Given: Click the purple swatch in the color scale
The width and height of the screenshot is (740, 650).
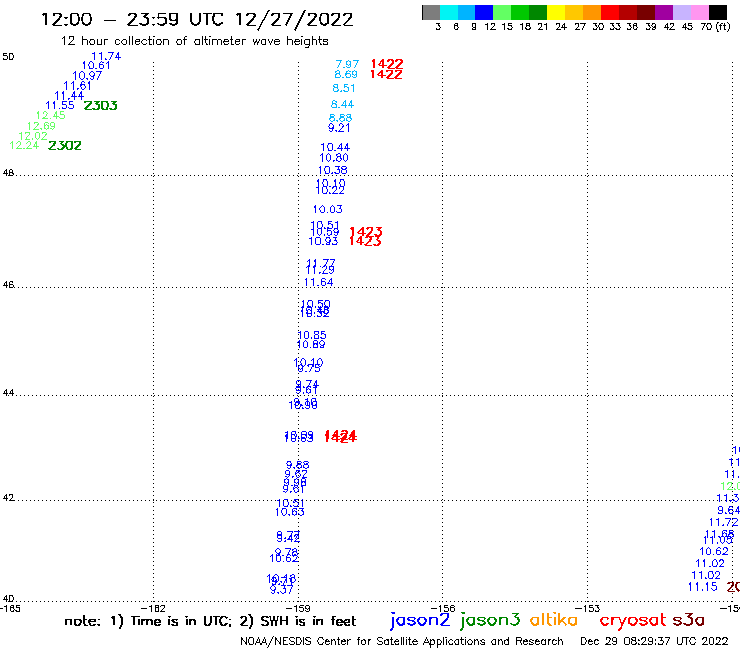Looking at the screenshot, I should tap(664, 12).
